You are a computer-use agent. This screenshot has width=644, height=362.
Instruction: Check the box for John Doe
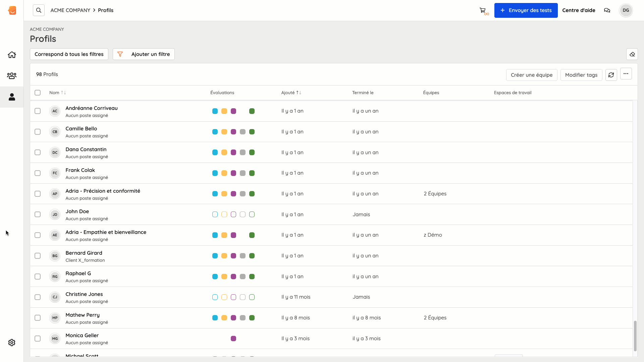(x=38, y=215)
